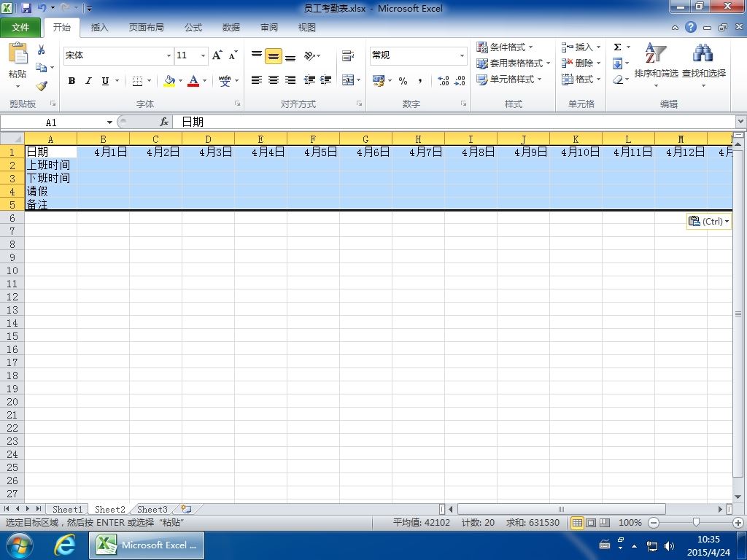This screenshot has width=747, height=560.
Task: Click the Cut scissors icon
Action: click(42, 50)
